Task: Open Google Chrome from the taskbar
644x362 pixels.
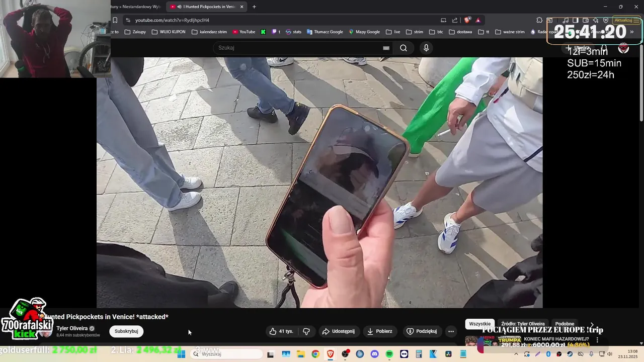Action: click(x=315, y=354)
